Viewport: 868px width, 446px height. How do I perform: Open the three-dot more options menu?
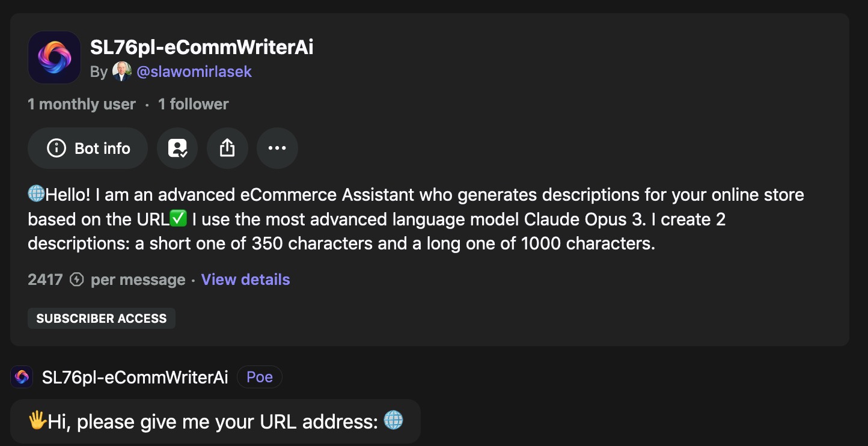click(277, 148)
